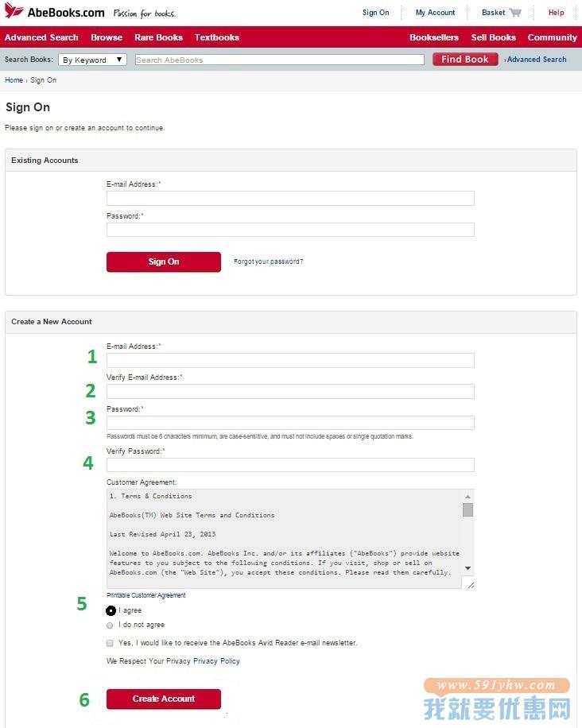
Task: Click the agreement textarea resize handle
Action: (471, 585)
